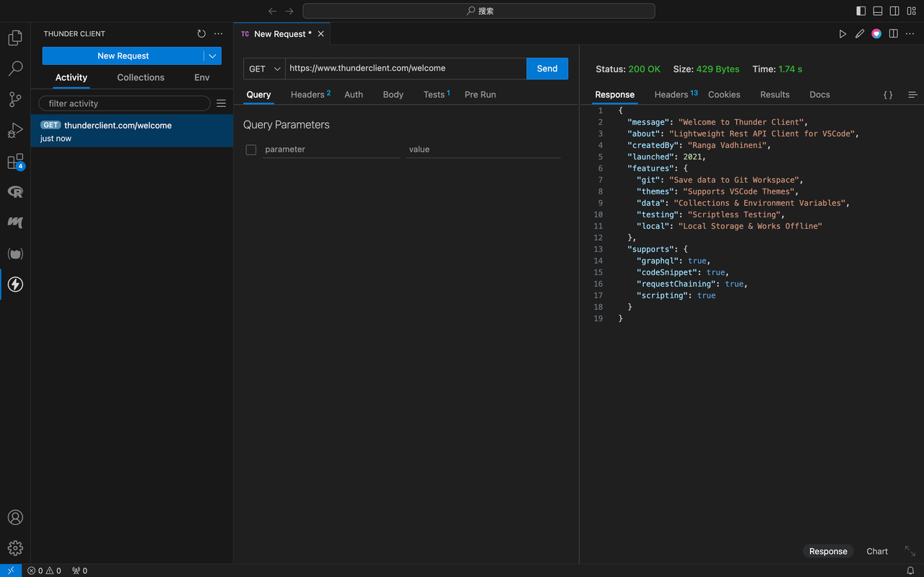This screenshot has height=577, width=924.
Task: Switch to the Env tab
Action: (202, 77)
